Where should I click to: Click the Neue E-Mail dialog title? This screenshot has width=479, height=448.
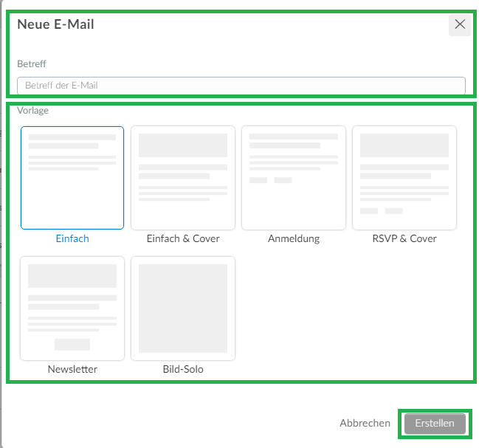pyautogui.click(x=55, y=24)
